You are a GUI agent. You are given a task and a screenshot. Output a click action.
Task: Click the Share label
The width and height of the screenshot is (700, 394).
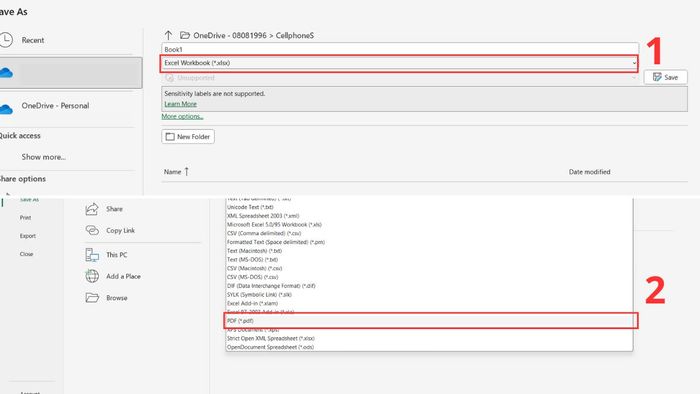pos(114,209)
